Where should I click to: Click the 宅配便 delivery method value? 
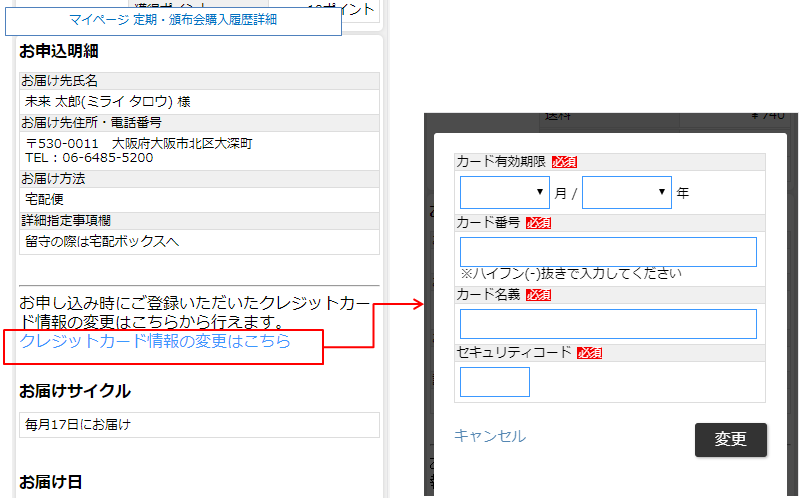(44, 200)
